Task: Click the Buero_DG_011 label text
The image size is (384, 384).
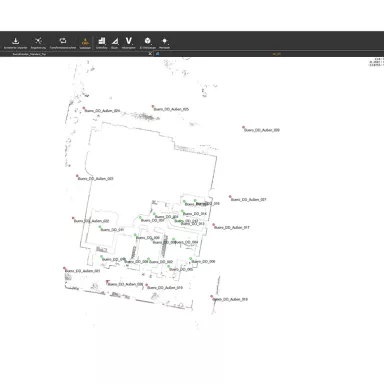Action: pos(112,230)
